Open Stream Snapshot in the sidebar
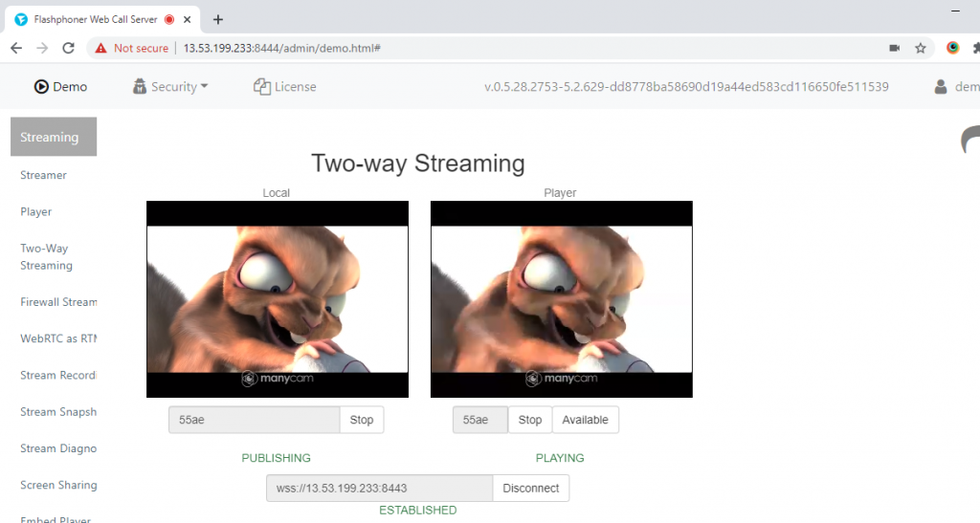The height and width of the screenshot is (523, 980). coord(58,412)
